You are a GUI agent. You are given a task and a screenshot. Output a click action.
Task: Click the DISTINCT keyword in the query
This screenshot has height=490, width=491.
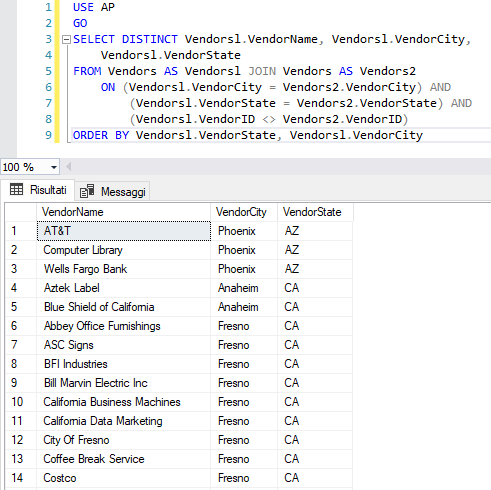point(150,39)
